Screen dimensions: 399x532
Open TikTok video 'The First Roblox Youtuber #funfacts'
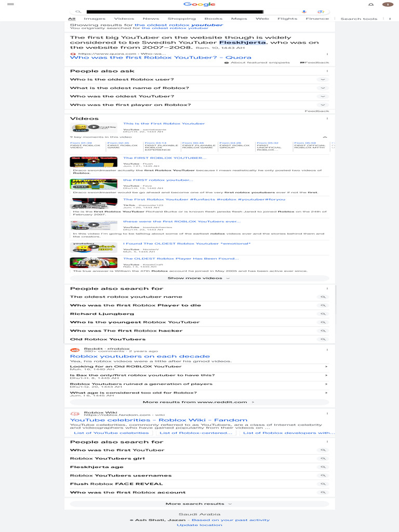(204, 199)
